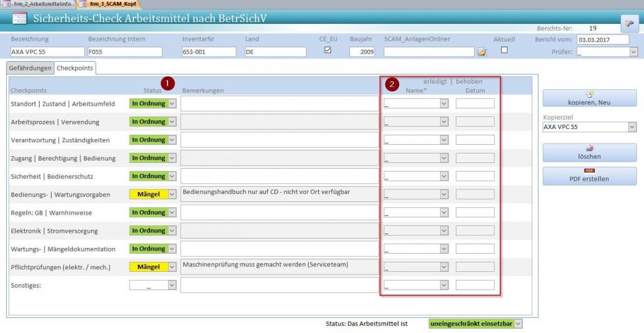Open the frm_2_Arbeitsmittelinfo document tab

pyautogui.click(x=38, y=4)
